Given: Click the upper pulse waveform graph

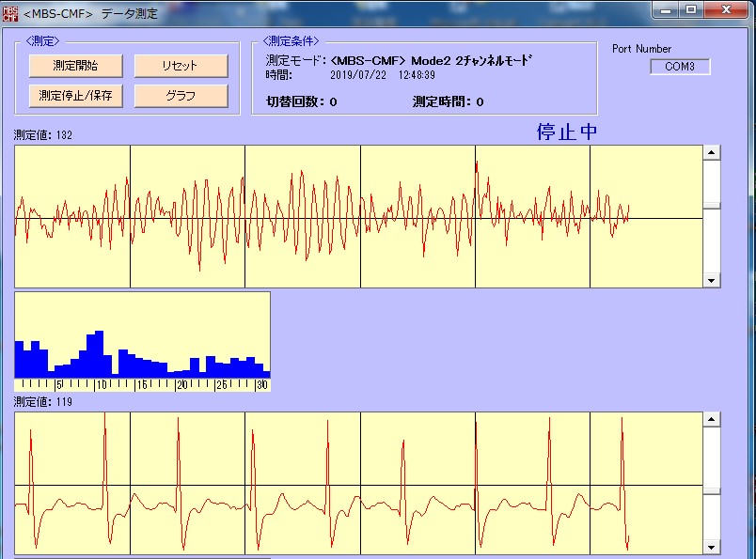Looking at the screenshot, I should click(357, 216).
